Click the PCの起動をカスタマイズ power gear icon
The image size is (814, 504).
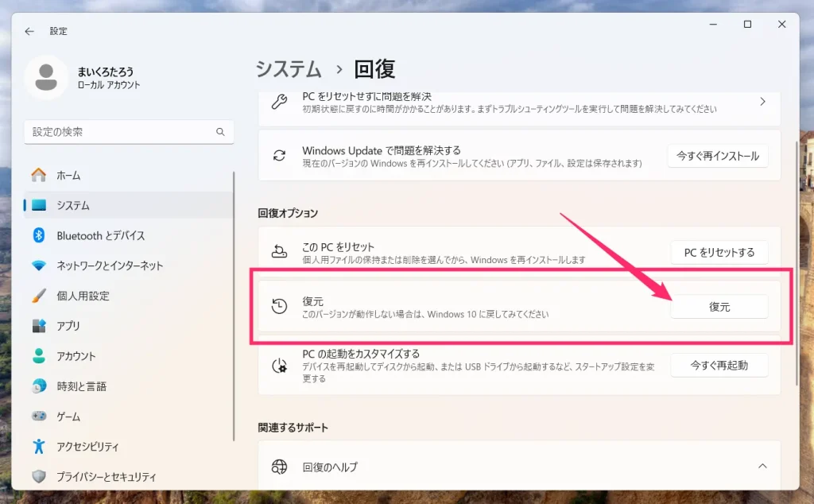point(279,366)
